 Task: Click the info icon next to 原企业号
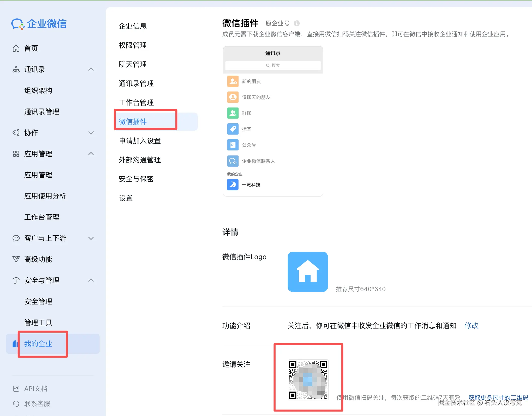tap(297, 23)
